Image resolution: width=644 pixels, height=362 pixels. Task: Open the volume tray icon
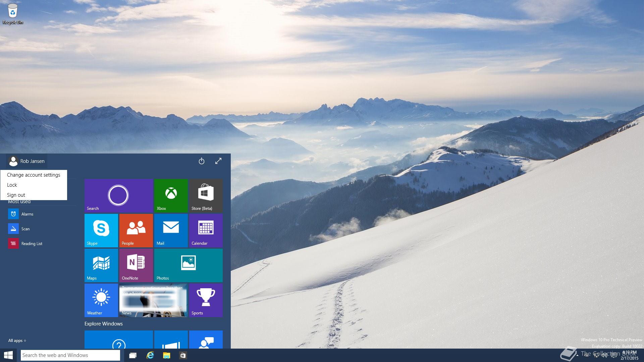click(605, 355)
